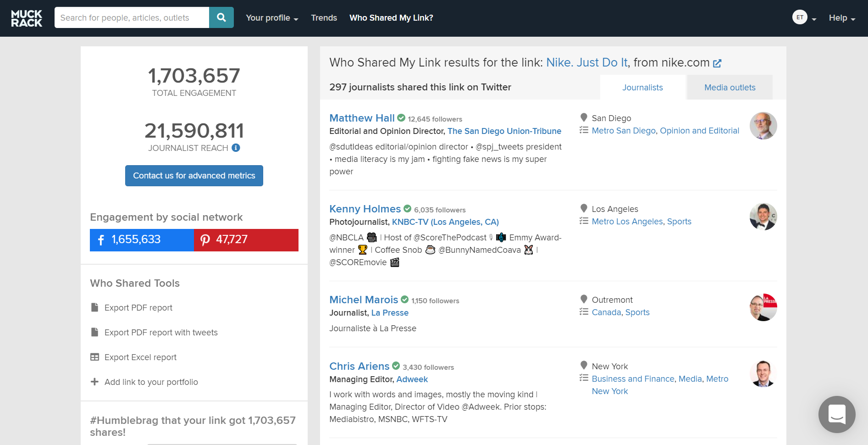Click the magnifier search button
Viewport: 868px width, 445px height.
[x=221, y=17]
